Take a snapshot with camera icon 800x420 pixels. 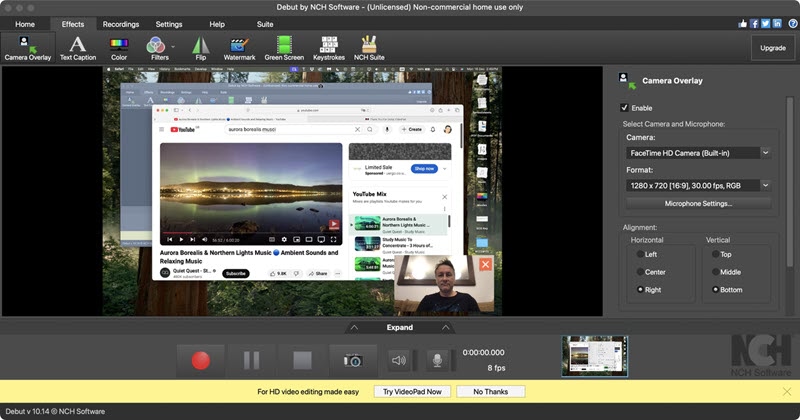coord(352,360)
